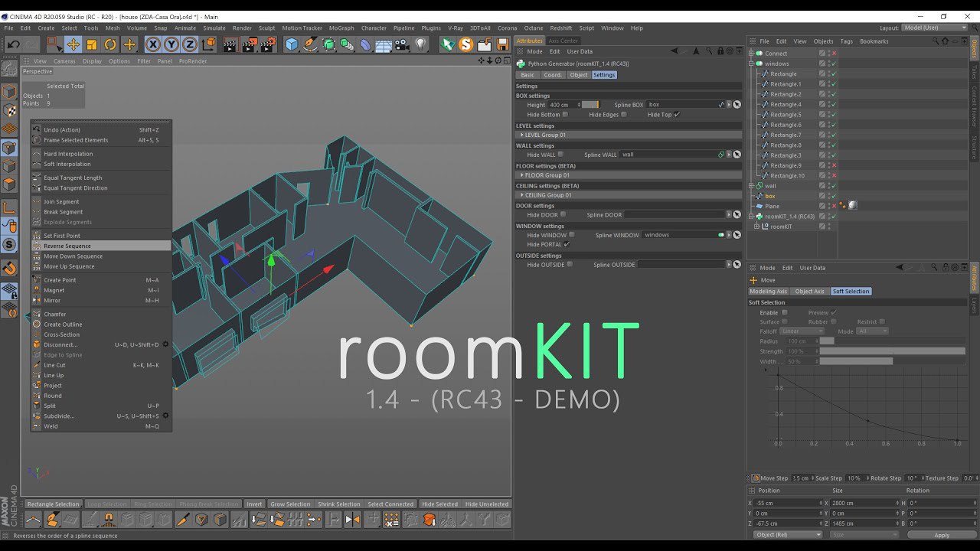
Task: Click the Python icon beside roomKIT_1.4 (RC43)
Action: (x=759, y=217)
